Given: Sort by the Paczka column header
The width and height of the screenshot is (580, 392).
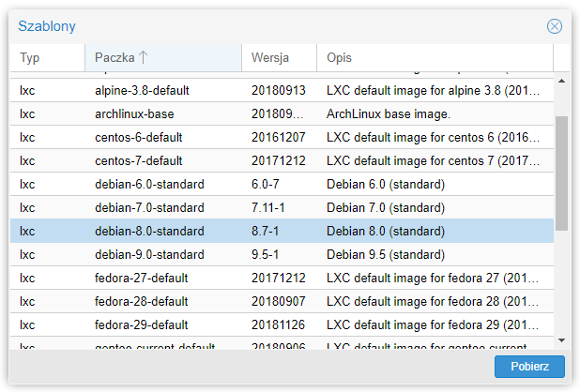Looking at the screenshot, I should pos(114,58).
